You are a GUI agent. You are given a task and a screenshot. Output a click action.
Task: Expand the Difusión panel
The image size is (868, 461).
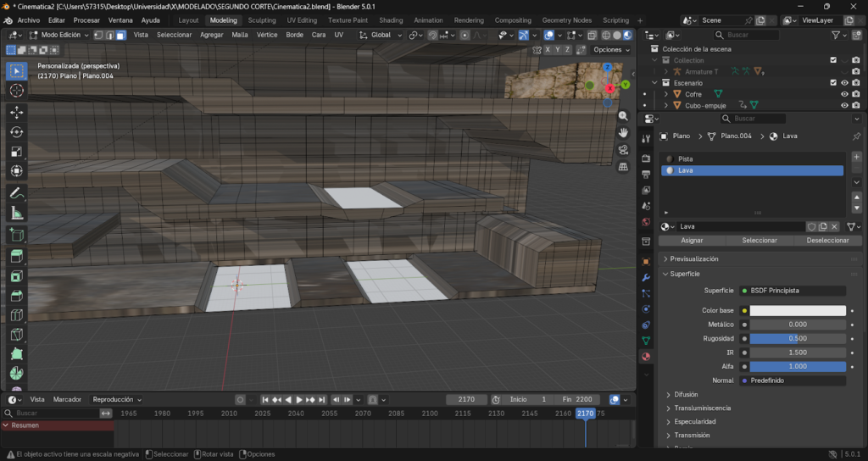[686, 394]
